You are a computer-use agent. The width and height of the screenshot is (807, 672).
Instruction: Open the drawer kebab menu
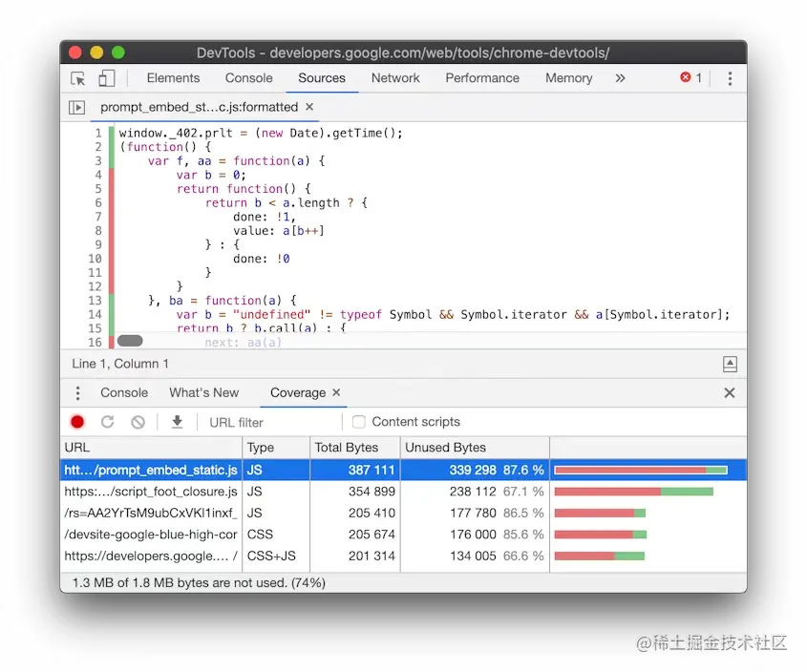point(77,393)
